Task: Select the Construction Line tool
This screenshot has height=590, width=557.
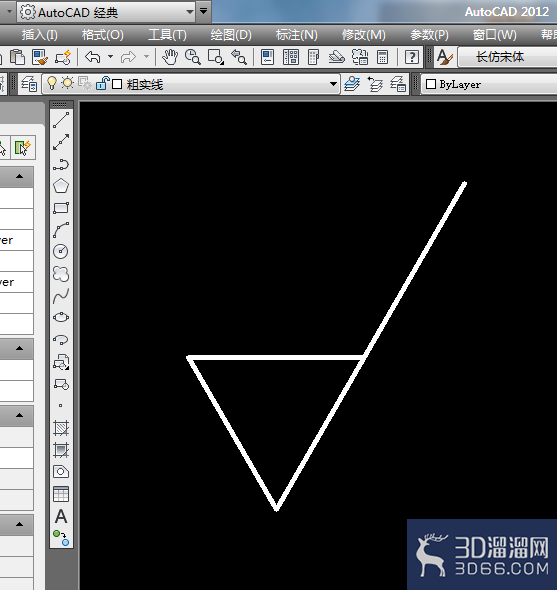Action: pyautogui.click(x=61, y=142)
